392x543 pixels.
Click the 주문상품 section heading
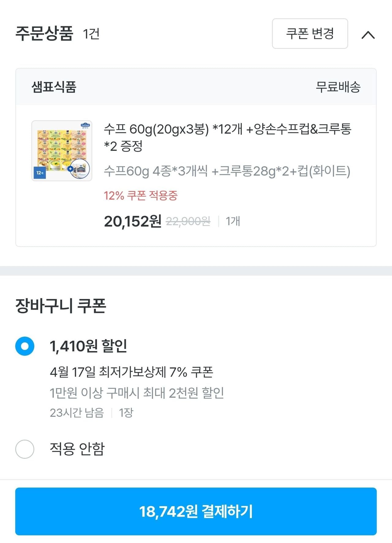pyautogui.click(x=44, y=33)
